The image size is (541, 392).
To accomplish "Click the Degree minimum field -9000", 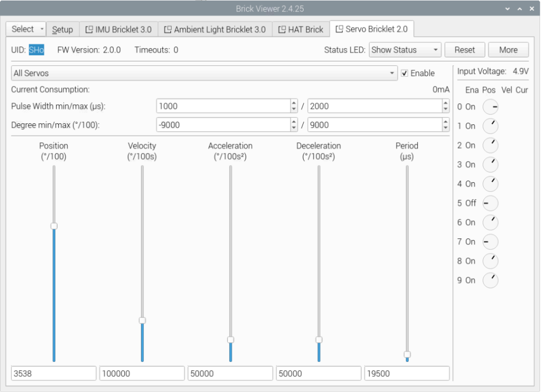I will [223, 125].
